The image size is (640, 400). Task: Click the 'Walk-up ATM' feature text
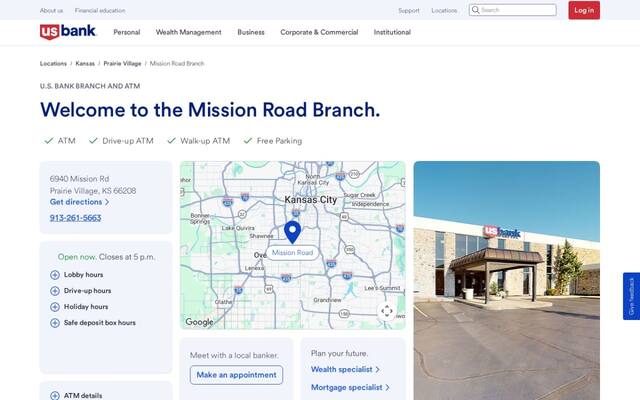coord(205,141)
